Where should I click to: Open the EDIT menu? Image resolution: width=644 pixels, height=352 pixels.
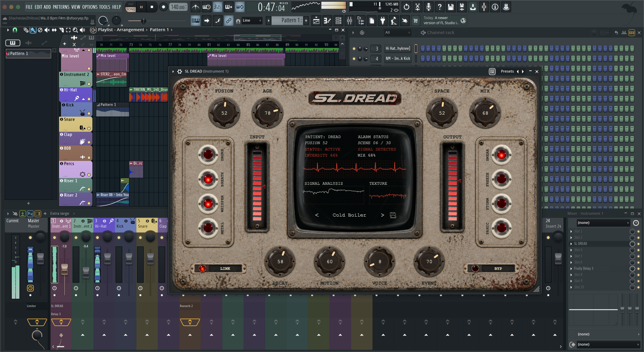(x=39, y=7)
